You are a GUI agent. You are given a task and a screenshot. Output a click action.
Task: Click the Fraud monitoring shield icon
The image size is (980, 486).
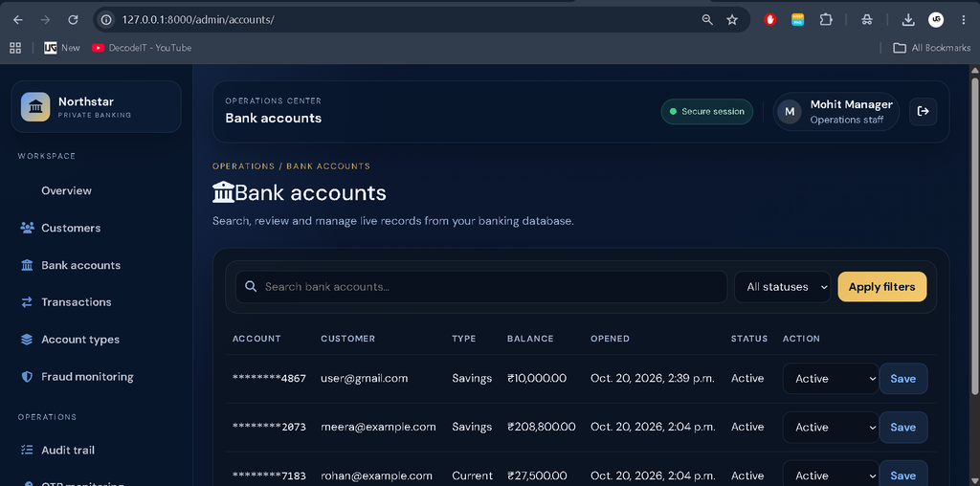click(27, 377)
